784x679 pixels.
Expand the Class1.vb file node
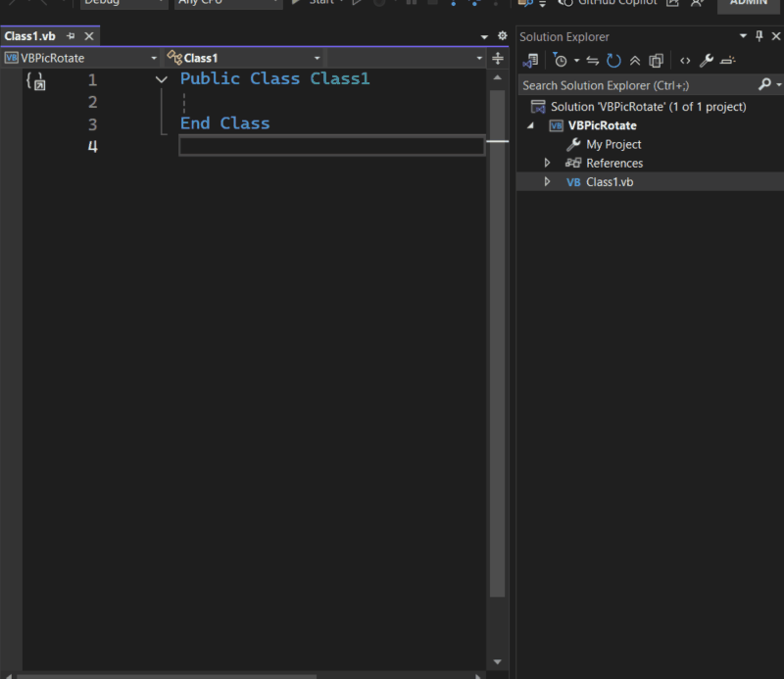[x=547, y=182]
